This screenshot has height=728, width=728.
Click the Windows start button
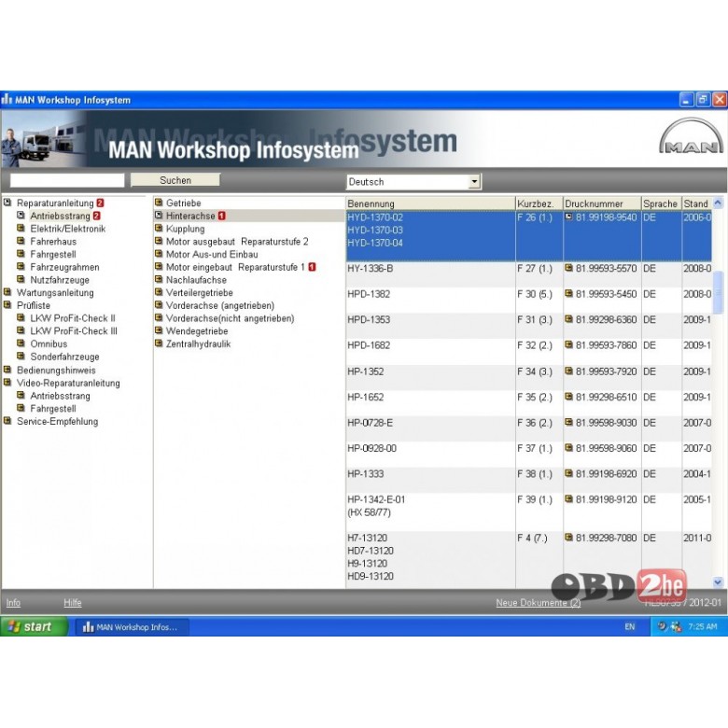coord(34,626)
